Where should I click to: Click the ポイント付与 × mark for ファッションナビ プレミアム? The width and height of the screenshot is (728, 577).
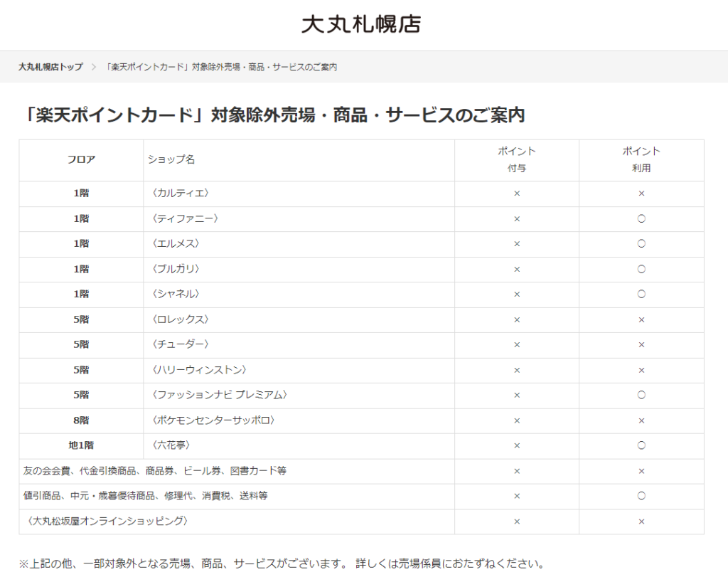(517, 396)
